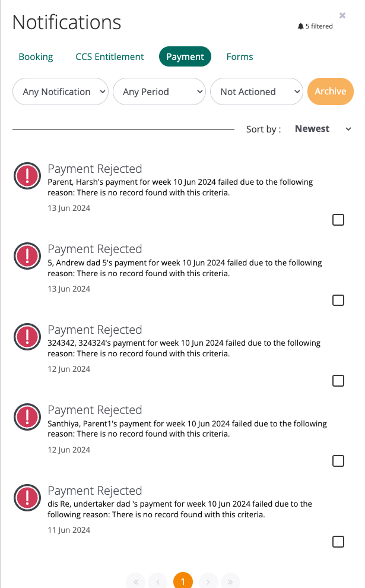Viewport: 365px width, 588px height.
Task: Switch to the Booking tab
Action: [36, 57]
